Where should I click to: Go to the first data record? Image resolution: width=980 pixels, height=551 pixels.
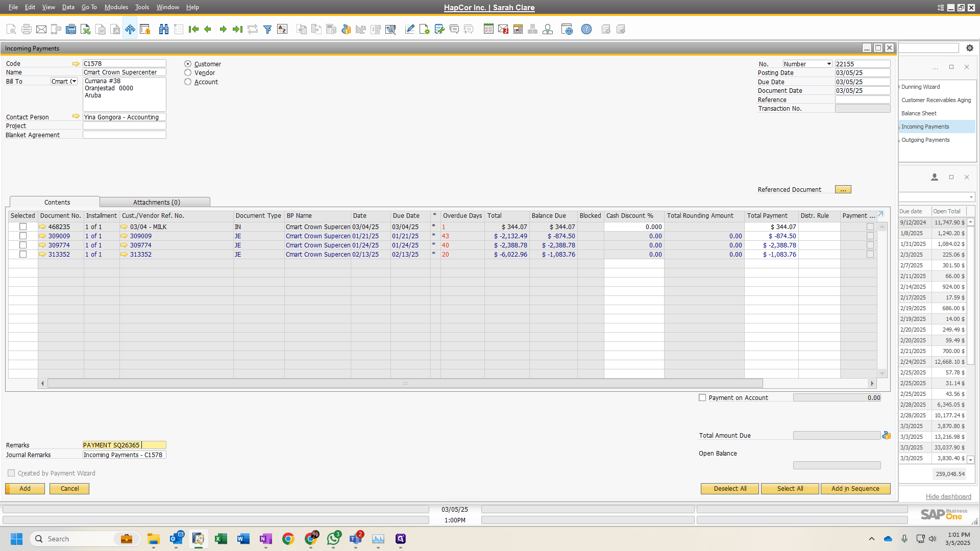(x=193, y=29)
